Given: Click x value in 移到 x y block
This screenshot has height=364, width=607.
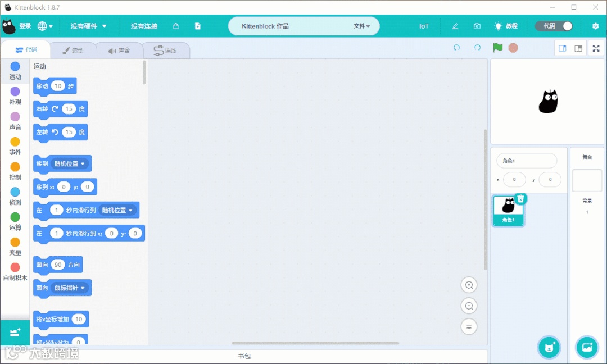Looking at the screenshot, I should point(64,187).
